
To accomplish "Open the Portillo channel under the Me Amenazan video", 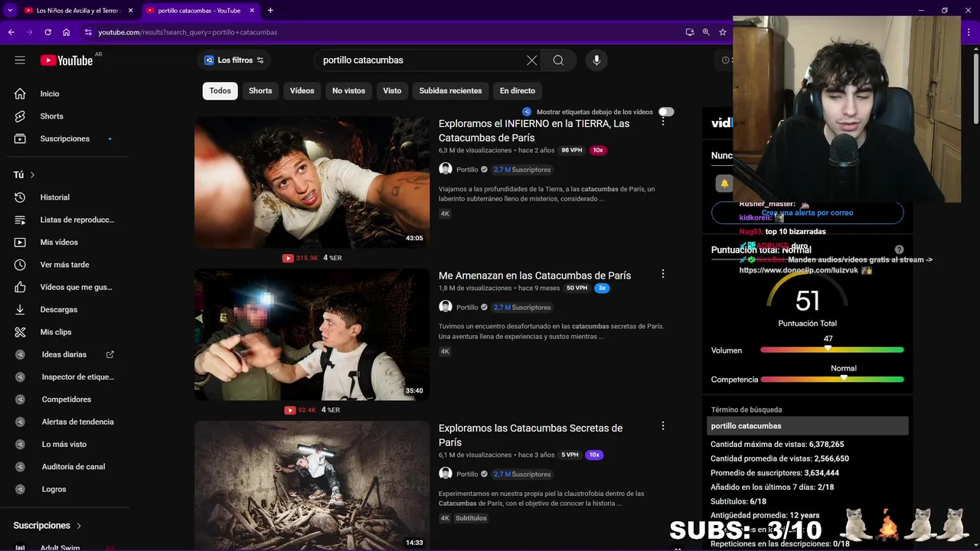I will coord(467,307).
